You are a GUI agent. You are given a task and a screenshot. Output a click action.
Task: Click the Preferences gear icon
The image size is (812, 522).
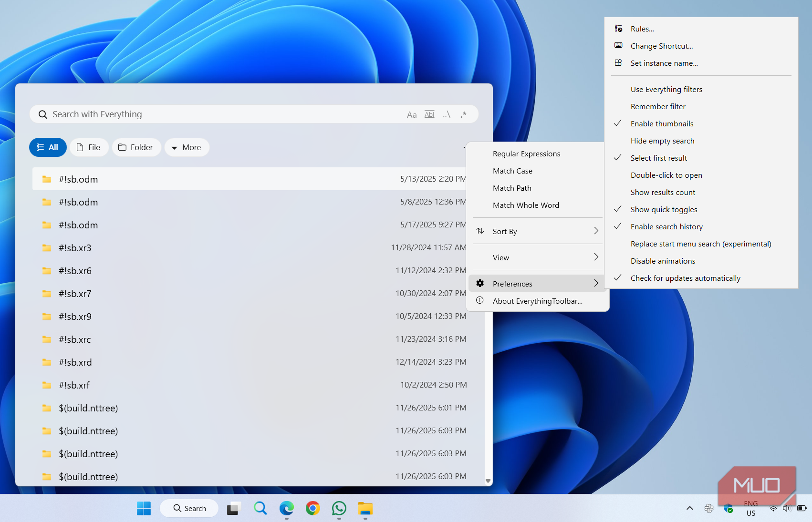480,284
